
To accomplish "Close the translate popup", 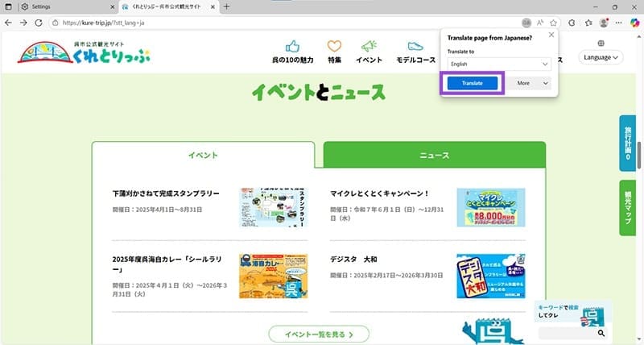I will coord(551,35).
